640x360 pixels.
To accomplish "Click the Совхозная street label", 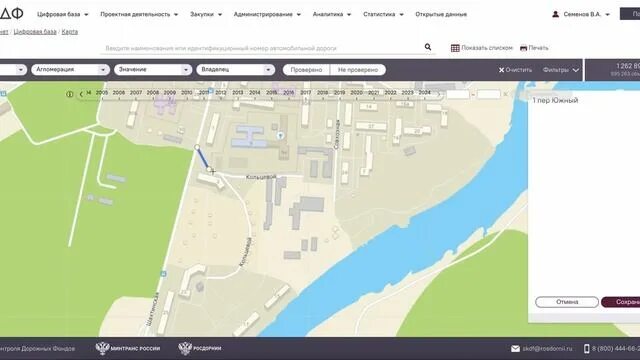I will pos(338,134).
